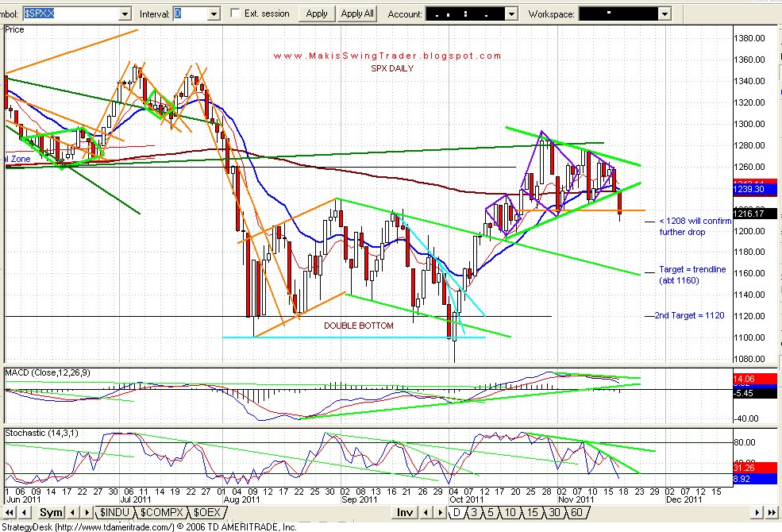Viewport: 782px width, 532px height.
Task: Click in the Symbol field showing $SPX.X
Action: [x=71, y=14]
